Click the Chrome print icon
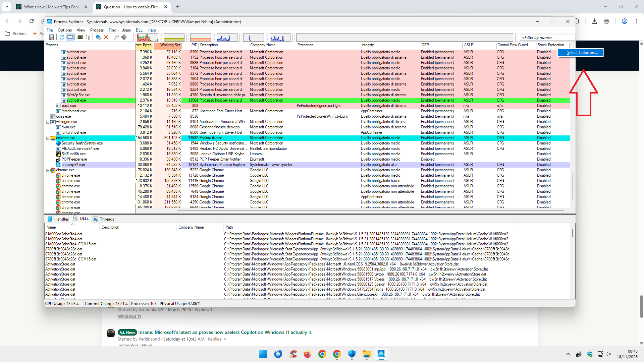644x362 pixels. (606, 21)
